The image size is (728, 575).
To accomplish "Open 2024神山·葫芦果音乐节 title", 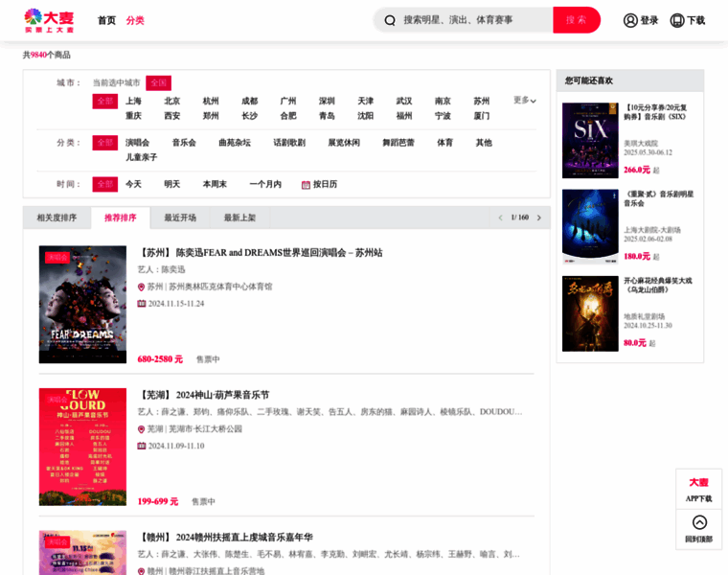I will [204, 395].
